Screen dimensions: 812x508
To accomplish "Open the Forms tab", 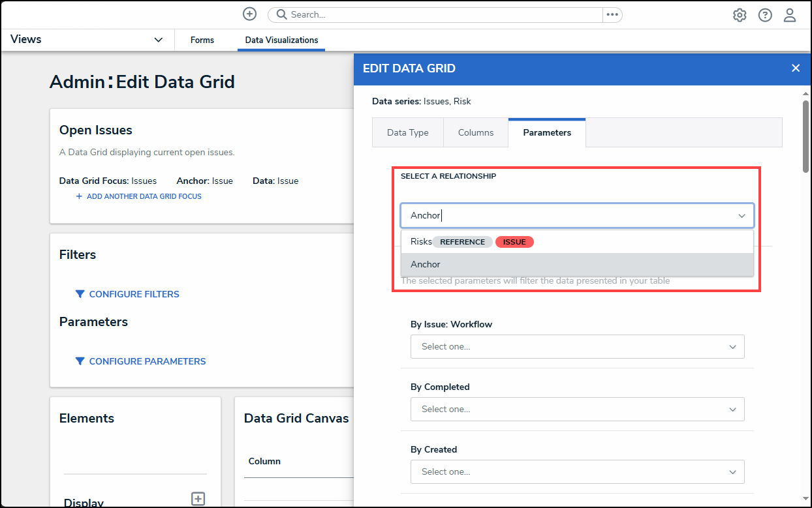I will (202, 40).
